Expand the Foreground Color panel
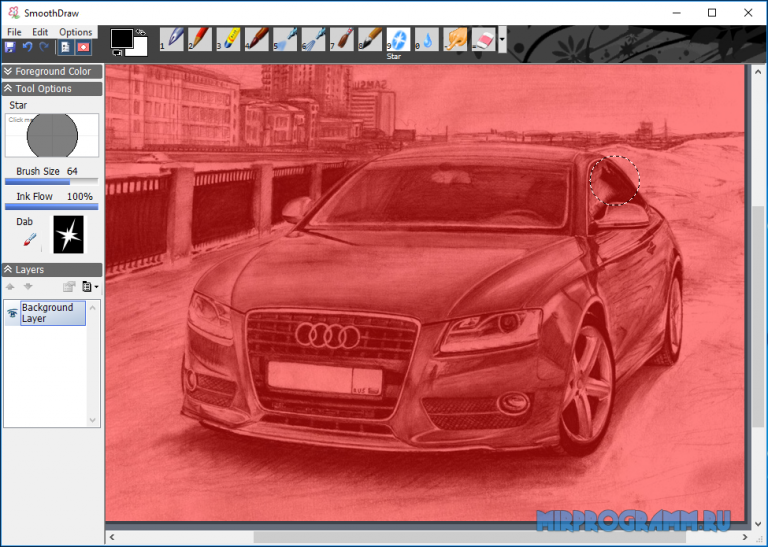768x547 pixels. [52, 71]
